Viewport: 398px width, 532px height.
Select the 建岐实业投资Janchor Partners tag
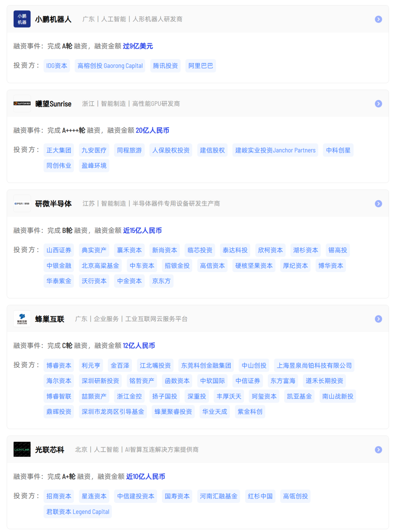[x=275, y=150]
